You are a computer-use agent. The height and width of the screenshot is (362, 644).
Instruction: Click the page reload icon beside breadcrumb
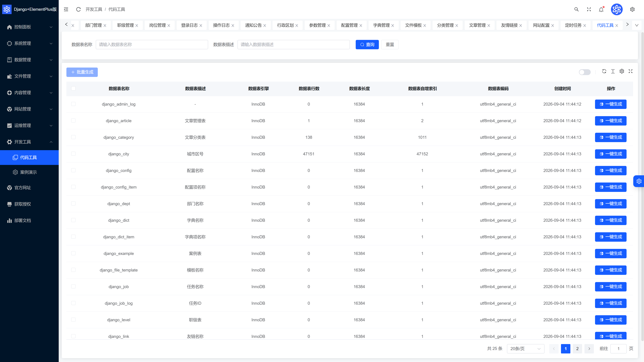pyautogui.click(x=78, y=9)
